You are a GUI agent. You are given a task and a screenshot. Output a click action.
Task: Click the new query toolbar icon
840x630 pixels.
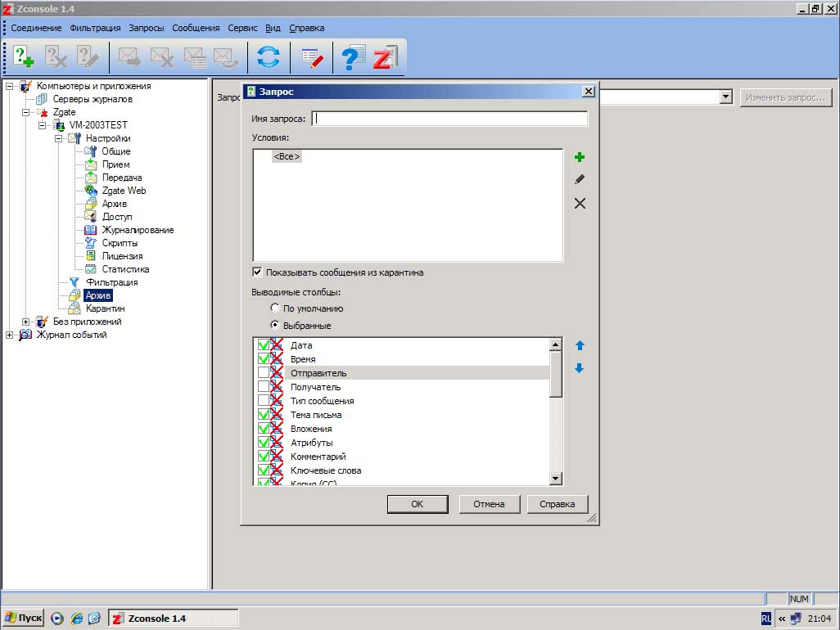(x=23, y=56)
